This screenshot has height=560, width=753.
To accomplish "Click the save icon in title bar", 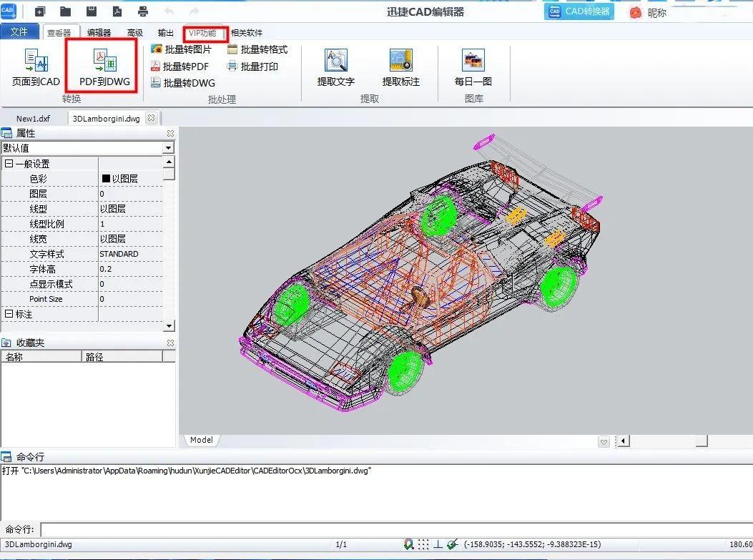I will point(92,11).
